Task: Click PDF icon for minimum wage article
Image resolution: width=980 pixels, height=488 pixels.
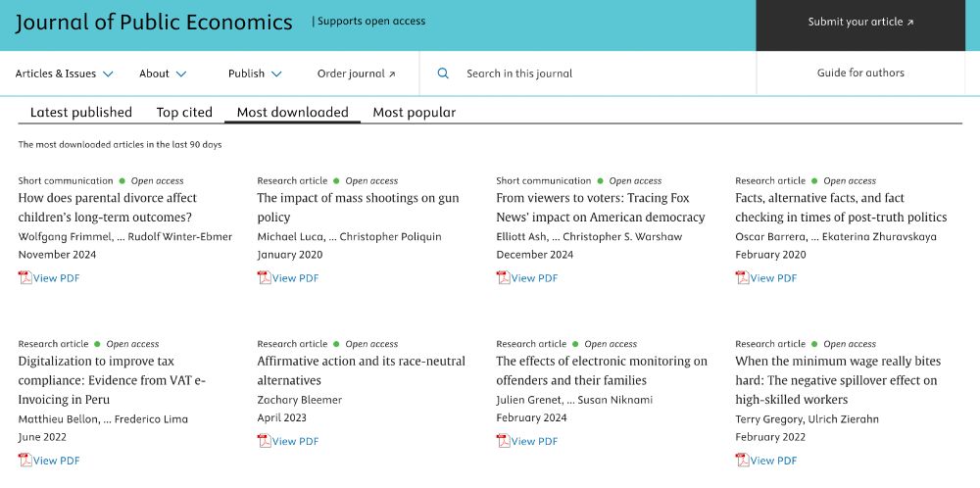Action: [x=742, y=460]
